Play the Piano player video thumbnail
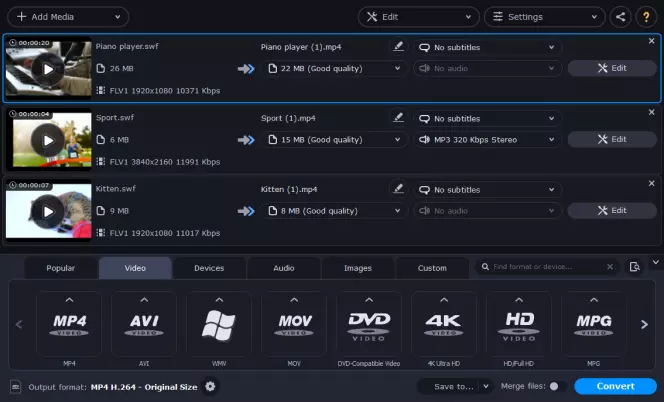 pos(47,69)
